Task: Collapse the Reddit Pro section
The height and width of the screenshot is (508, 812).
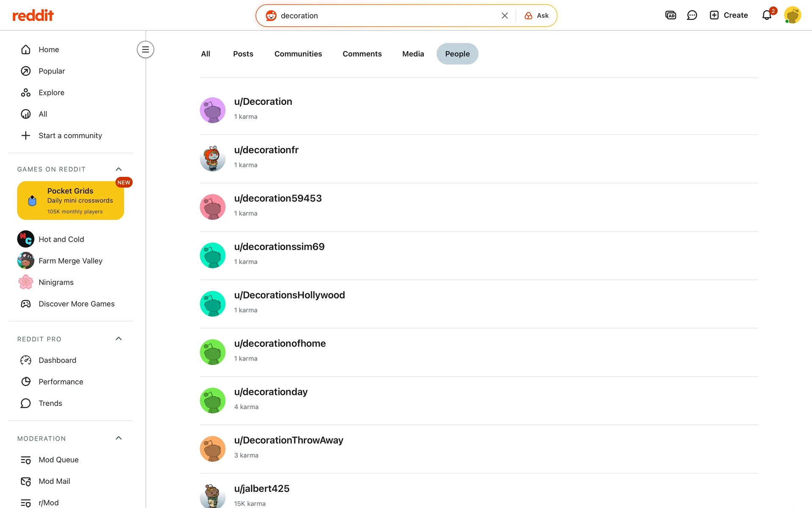Action: (118, 339)
